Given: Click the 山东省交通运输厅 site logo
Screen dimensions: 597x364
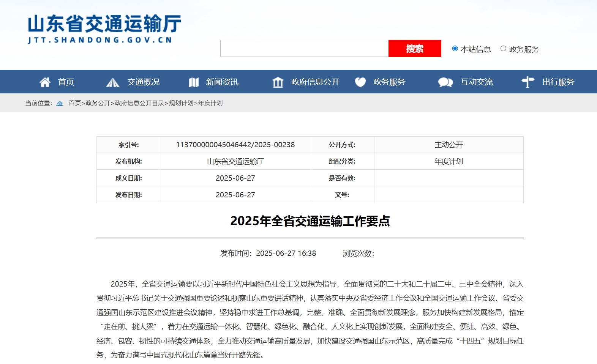Looking at the screenshot, I should [x=104, y=29].
